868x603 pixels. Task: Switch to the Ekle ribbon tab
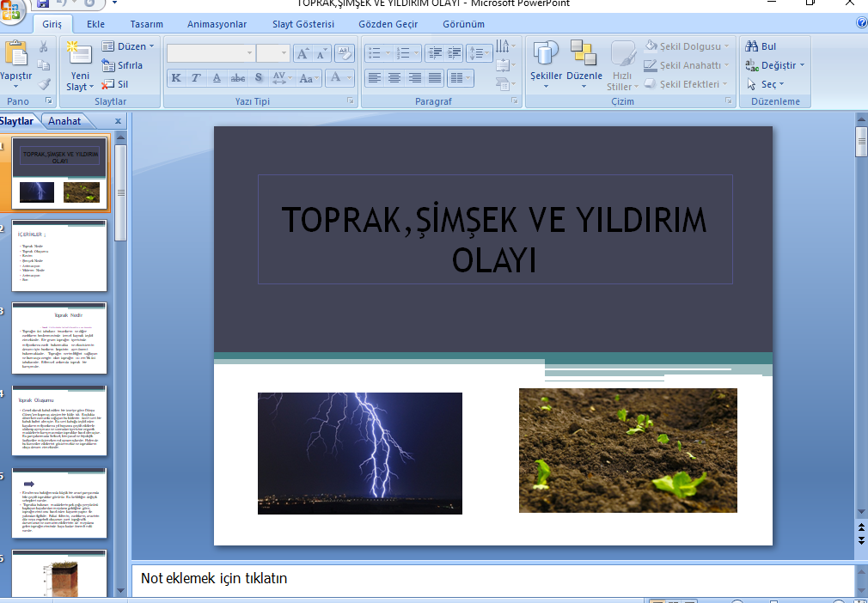point(95,24)
